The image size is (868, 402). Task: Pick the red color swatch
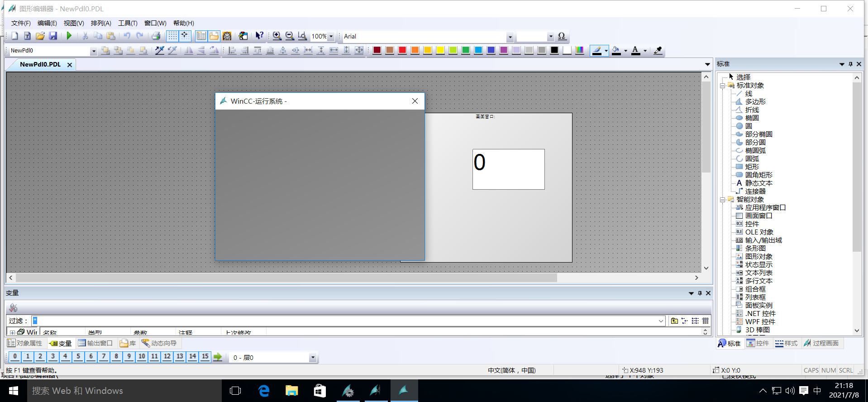(x=402, y=50)
